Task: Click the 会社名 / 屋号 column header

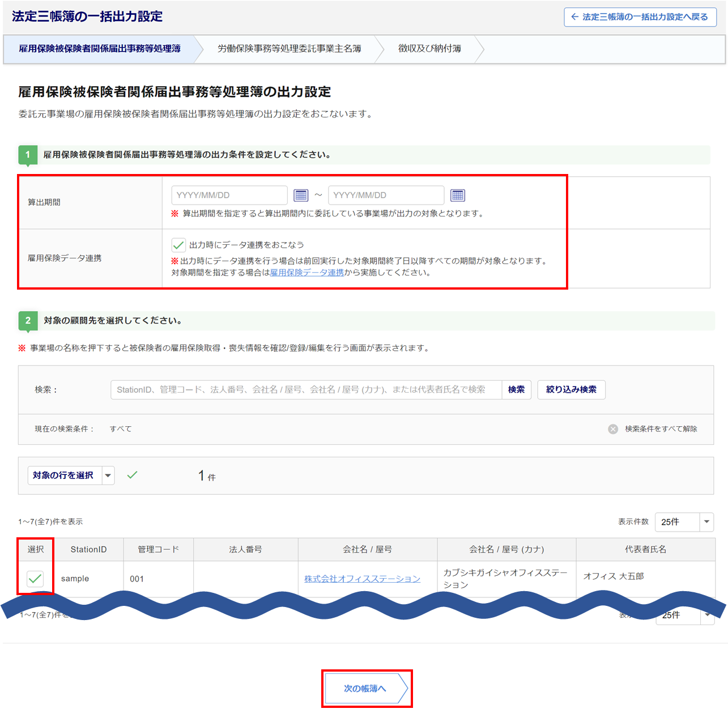Action: (x=368, y=550)
